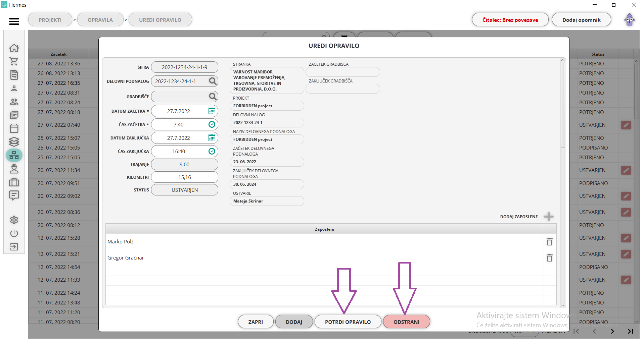644x344 pixels.
Task: Click Čitalec: Brez povezave button
Action: [510, 20]
